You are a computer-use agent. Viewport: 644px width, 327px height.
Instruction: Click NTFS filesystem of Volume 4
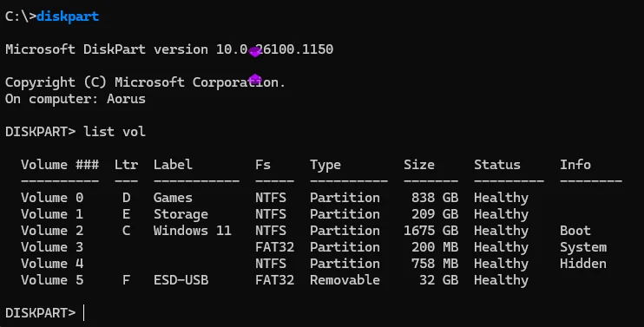[x=271, y=264]
